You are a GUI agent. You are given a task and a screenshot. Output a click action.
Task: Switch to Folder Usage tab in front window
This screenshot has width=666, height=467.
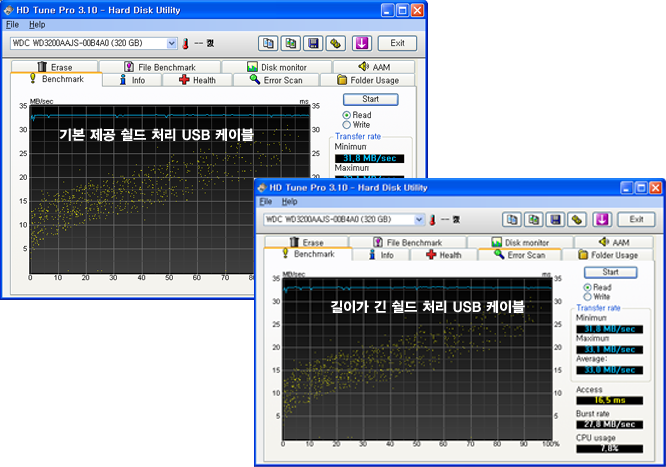pos(608,255)
